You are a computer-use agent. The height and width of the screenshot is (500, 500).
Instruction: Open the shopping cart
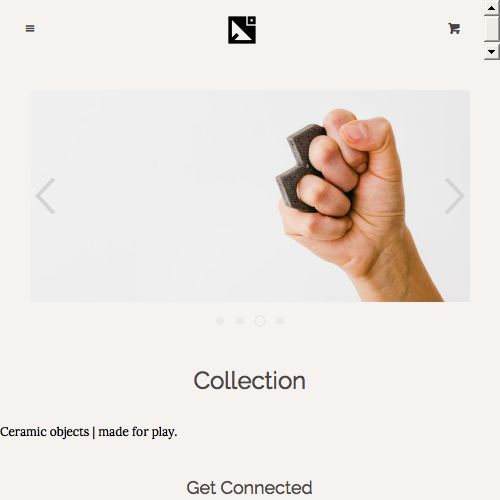click(454, 28)
